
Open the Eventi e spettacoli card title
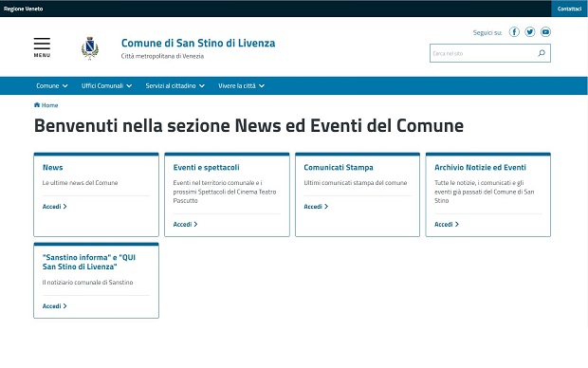206,167
